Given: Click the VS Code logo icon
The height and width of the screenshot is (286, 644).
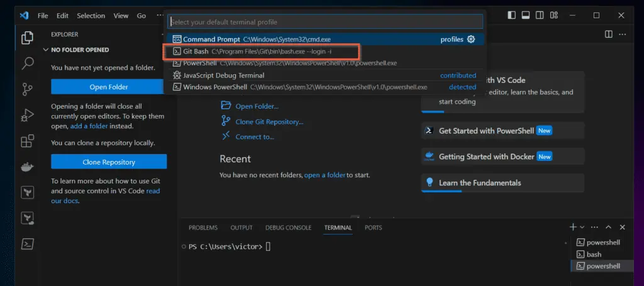Looking at the screenshot, I should (25, 16).
